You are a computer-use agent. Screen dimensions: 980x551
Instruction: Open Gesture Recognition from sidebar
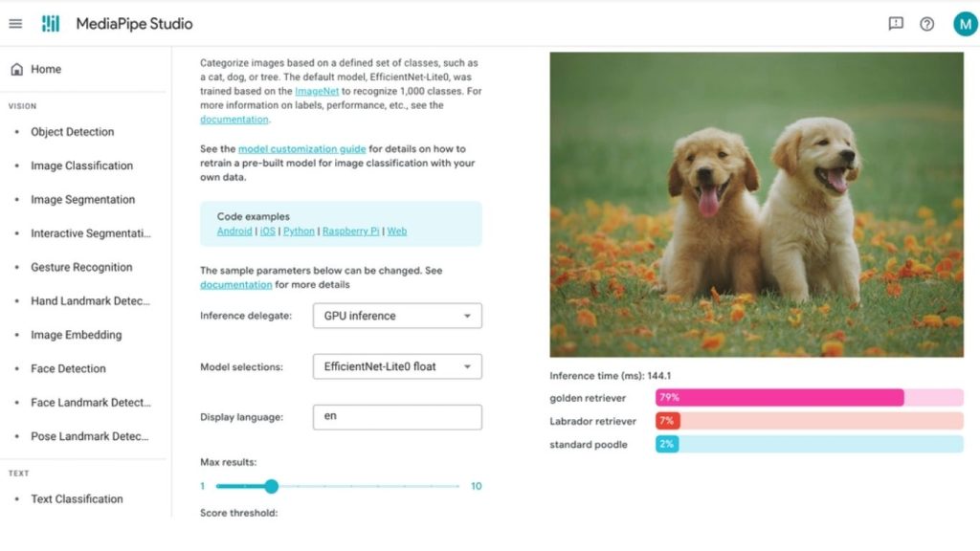pos(81,268)
